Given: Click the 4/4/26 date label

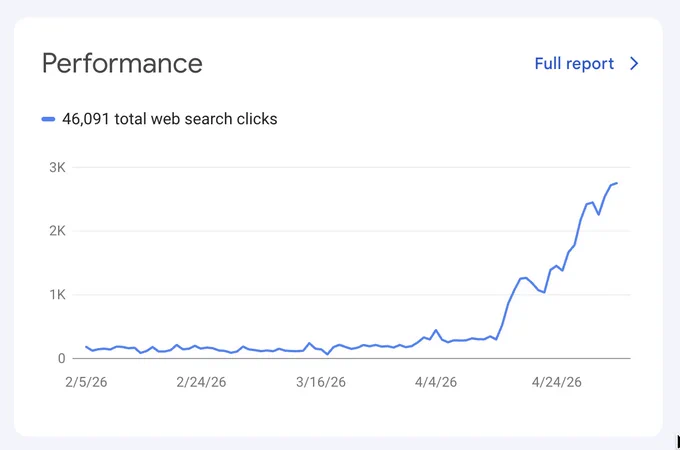Looking at the screenshot, I should tap(435, 382).
